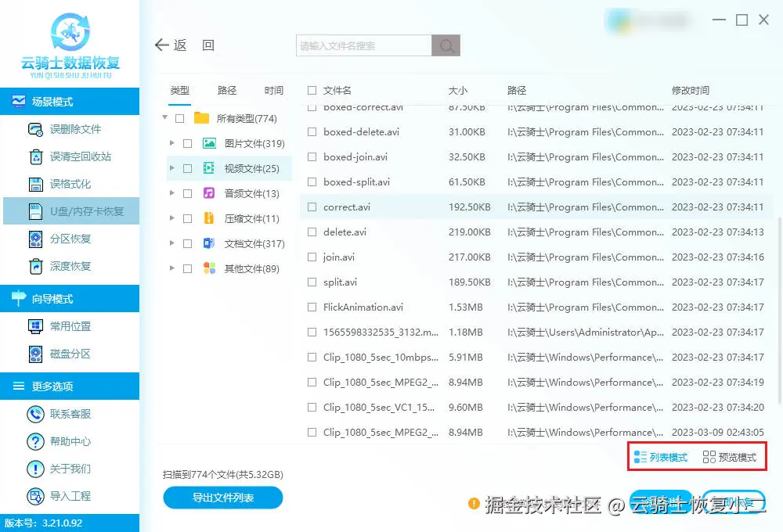Open the 分区恢复 partition icon
This screenshot has height=532, width=783.
(x=35, y=239)
